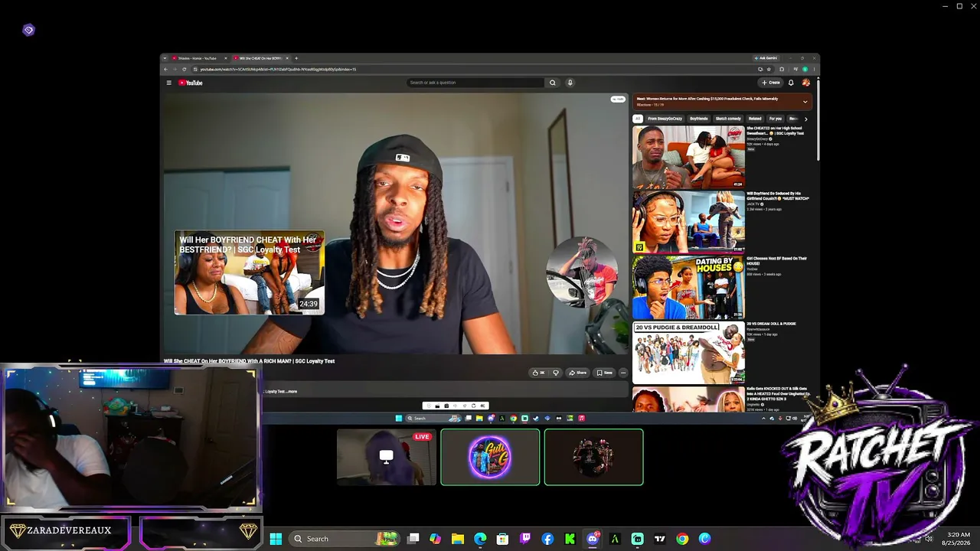Viewport: 980px width, 551px height.
Task: Open Task View on the taskbar
Action: pos(413,539)
